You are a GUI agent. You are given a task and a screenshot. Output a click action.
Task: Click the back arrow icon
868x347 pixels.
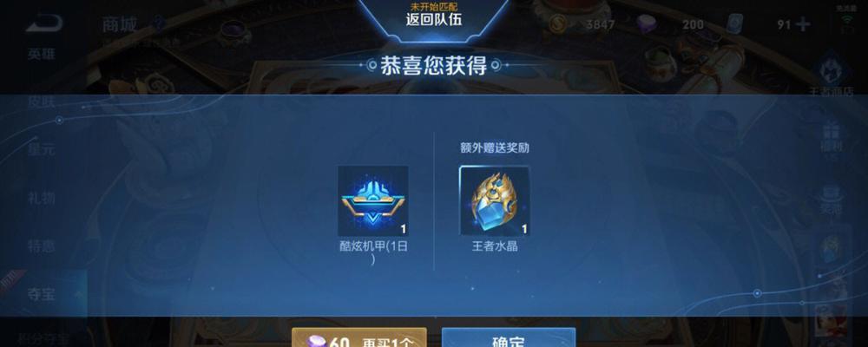coord(43,23)
